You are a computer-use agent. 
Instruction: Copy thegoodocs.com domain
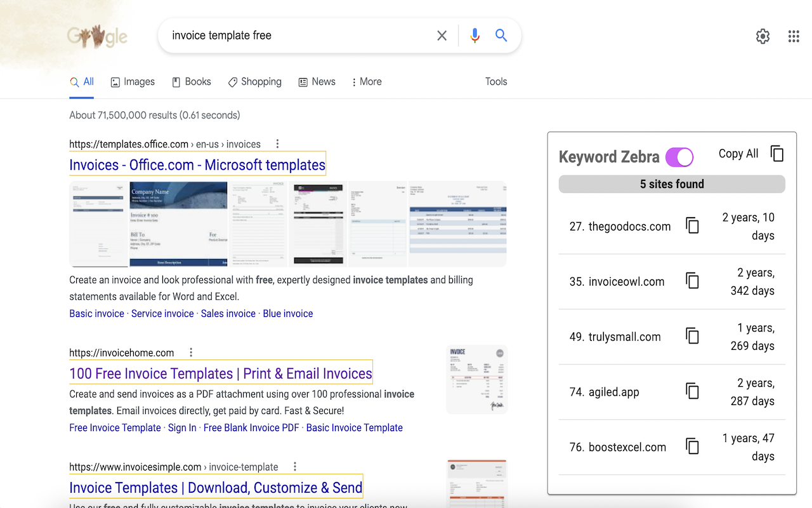(693, 225)
